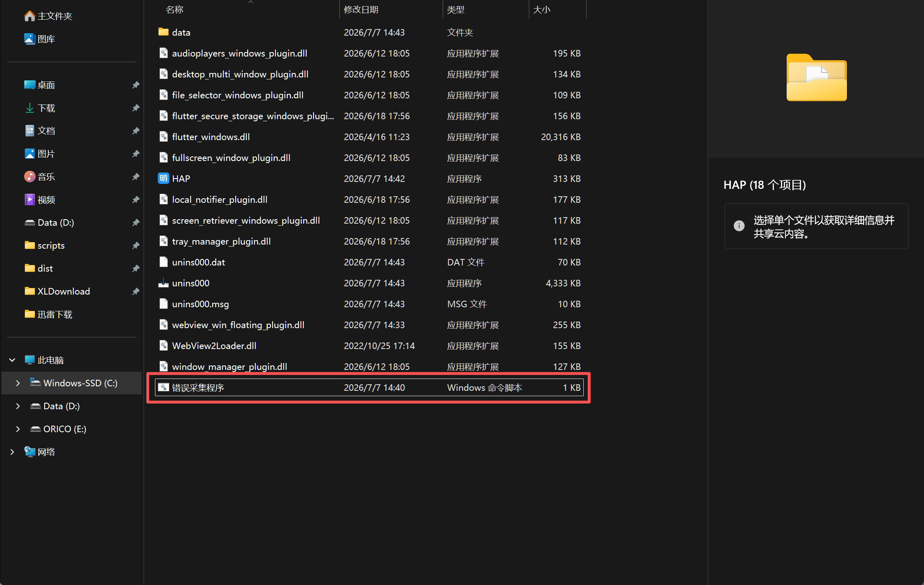Expand Windows-SSD (C:) drive tree
This screenshot has height=585, width=924.
[18, 383]
